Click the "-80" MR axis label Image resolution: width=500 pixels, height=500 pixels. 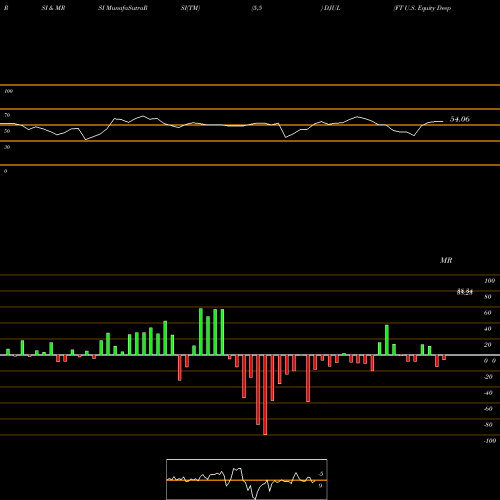click(488, 425)
